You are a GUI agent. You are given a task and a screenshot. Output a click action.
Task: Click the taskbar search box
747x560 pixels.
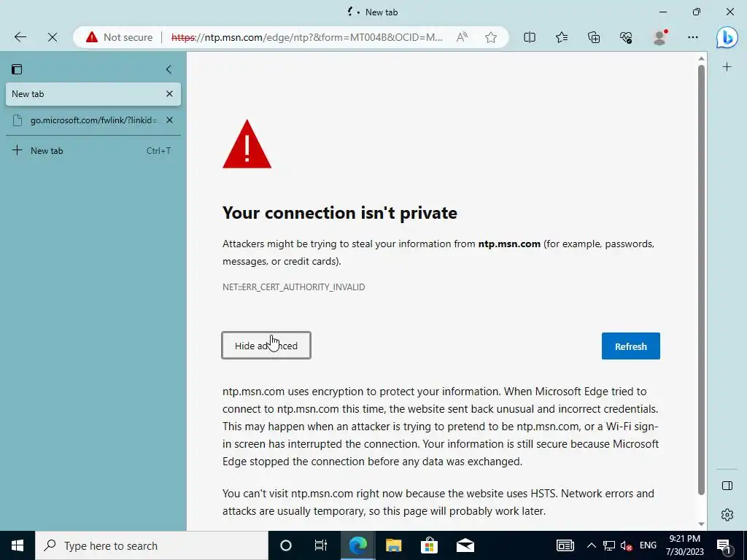pos(152,545)
